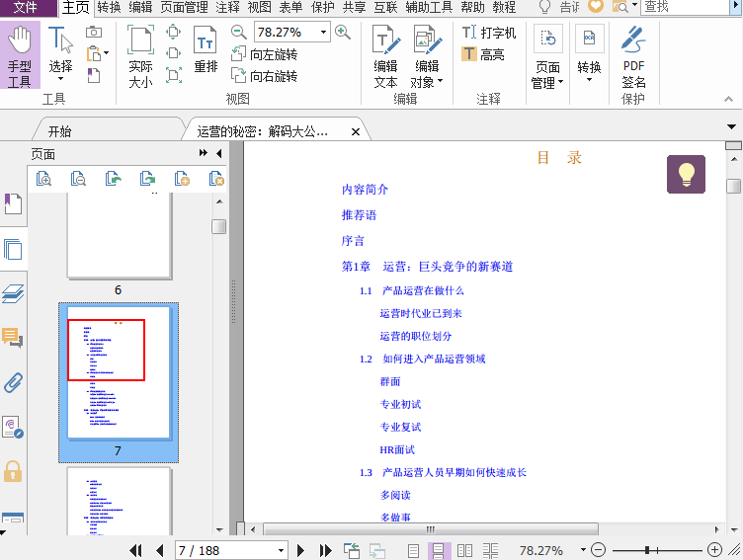The width and height of the screenshot is (743, 560).
Task: Enlarge page thumbnails in Pages panel
Action: point(43,179)
